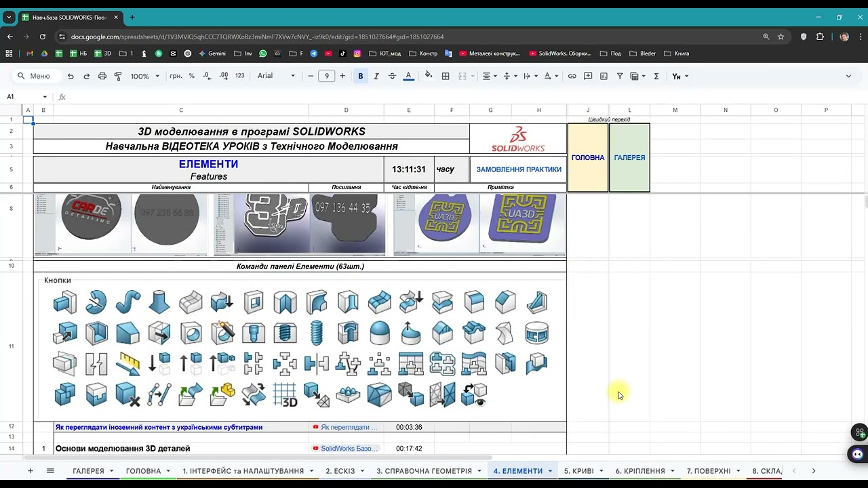Screen dimensions: 868x488
Task: Open the Arial font family dropdown
Action: [277, 76]
